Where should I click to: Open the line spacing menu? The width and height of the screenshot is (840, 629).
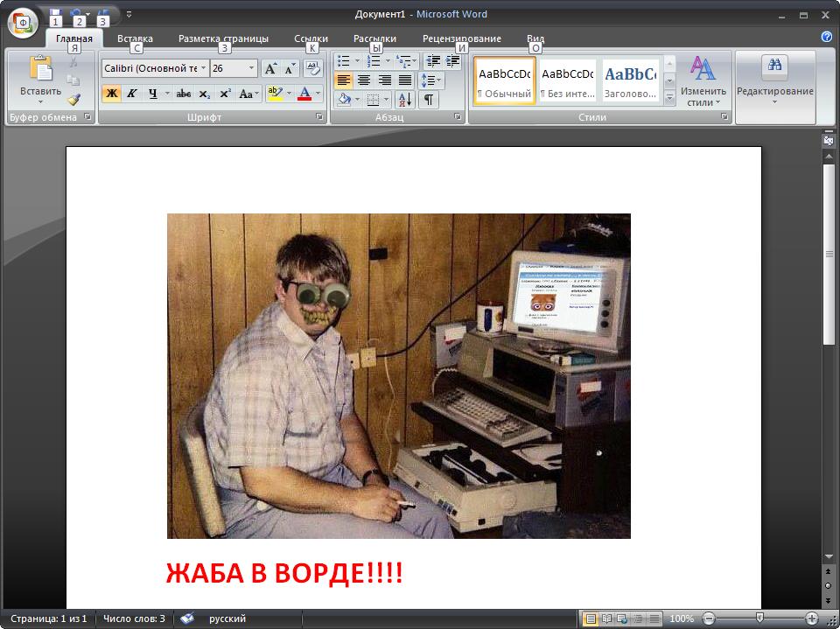click(431, 80)
